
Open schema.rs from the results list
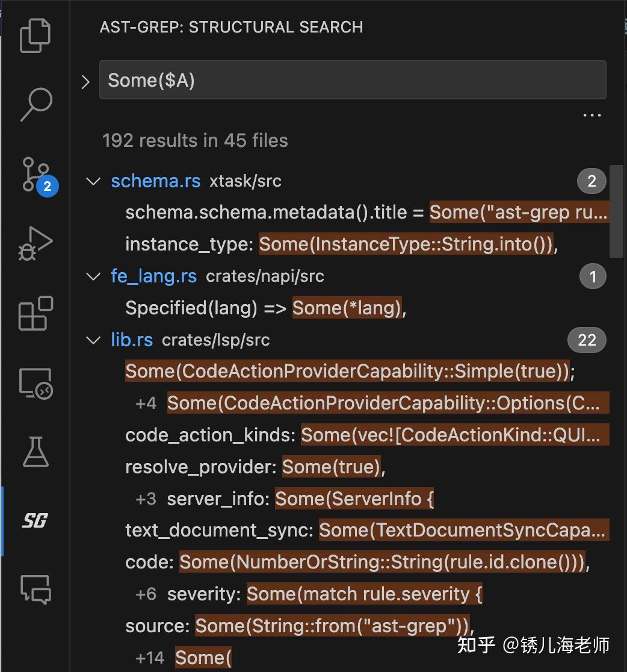(x=155, y=181)
